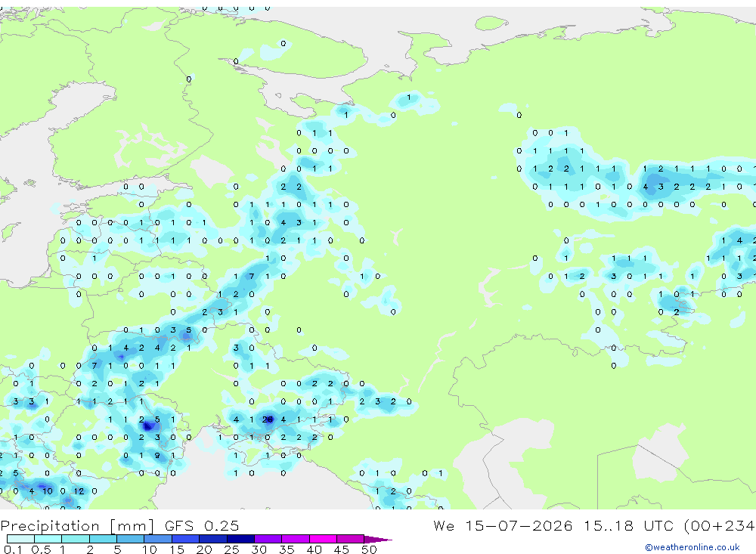This screenshot has width=756, height=554.
Task: Click the 40–45 mm magenta legend swatch
Action: [x=323, y=539]
